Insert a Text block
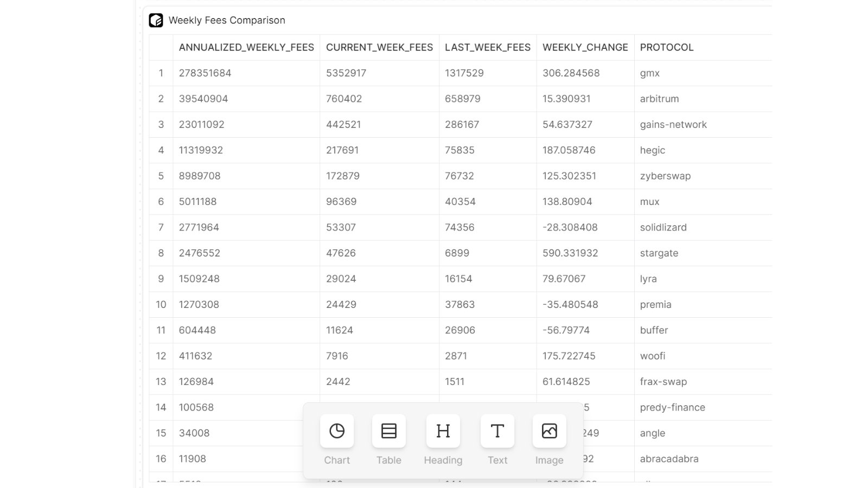The width and height of the screenshot is (868, 488). click(x=497, y=431)
